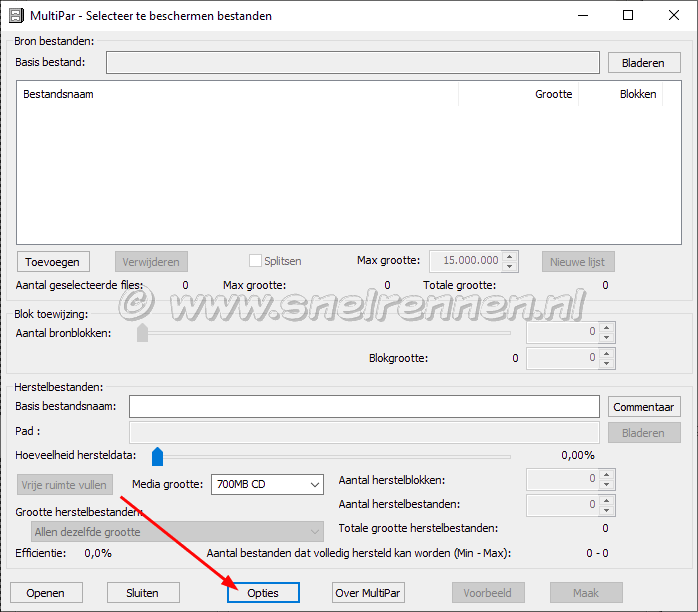The image size is (698, 612).
Task: Increase Blokgrootte with up arrow
Action: (x=607, y=353)
